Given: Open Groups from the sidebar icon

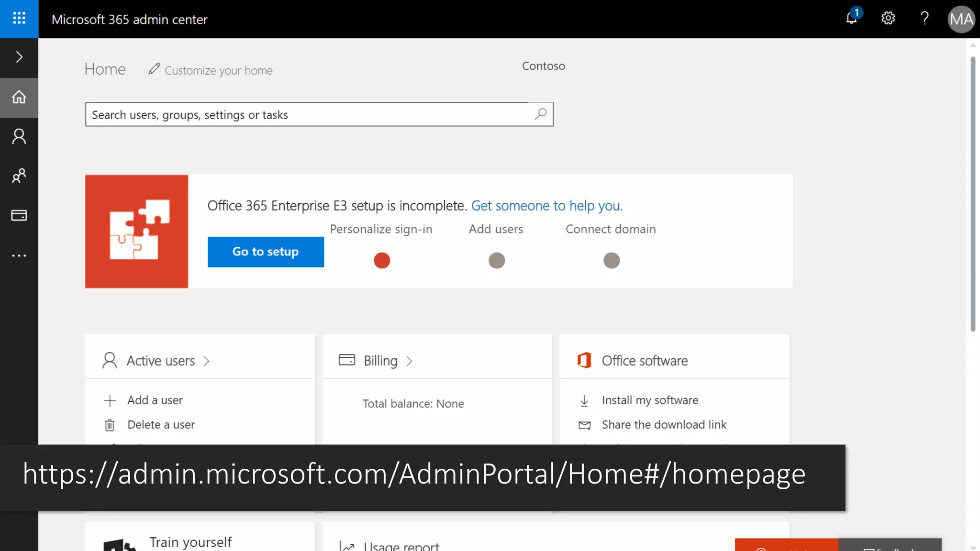Looking at the screenshot, I should (19, 176).
